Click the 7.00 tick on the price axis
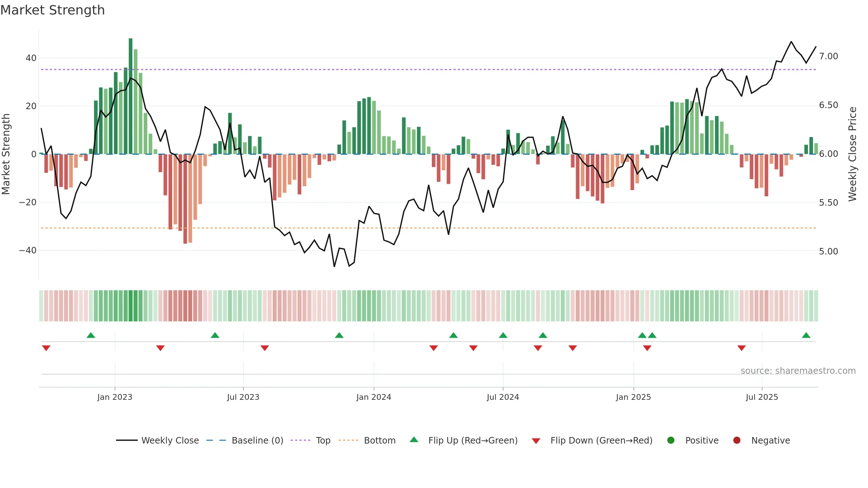 click(x=829, y=56)
